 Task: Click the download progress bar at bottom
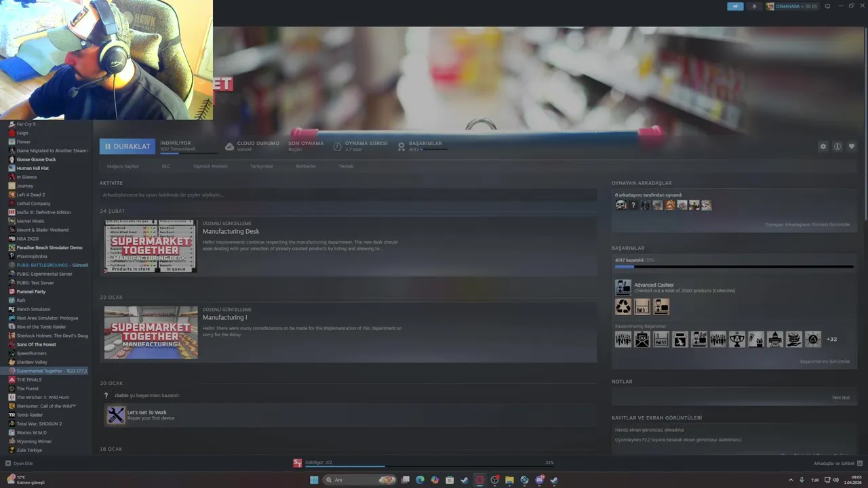429,466
